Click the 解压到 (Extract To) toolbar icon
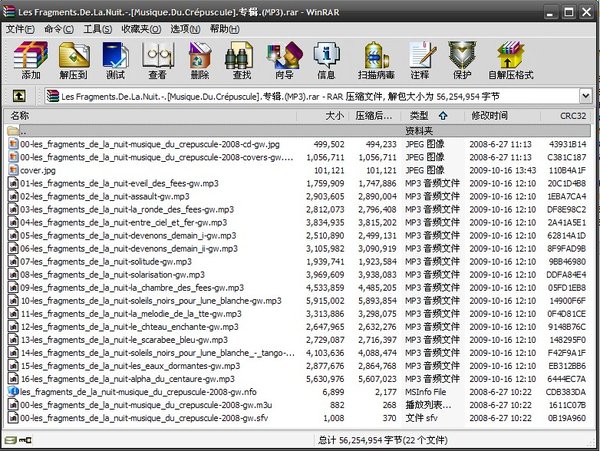The image size is (600, 451). (73, 60)
